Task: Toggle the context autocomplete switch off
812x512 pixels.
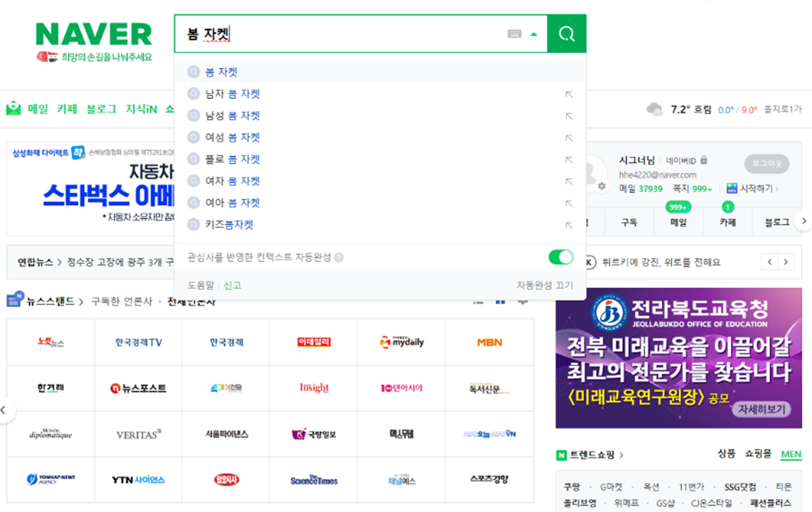Action: (561, 257)
